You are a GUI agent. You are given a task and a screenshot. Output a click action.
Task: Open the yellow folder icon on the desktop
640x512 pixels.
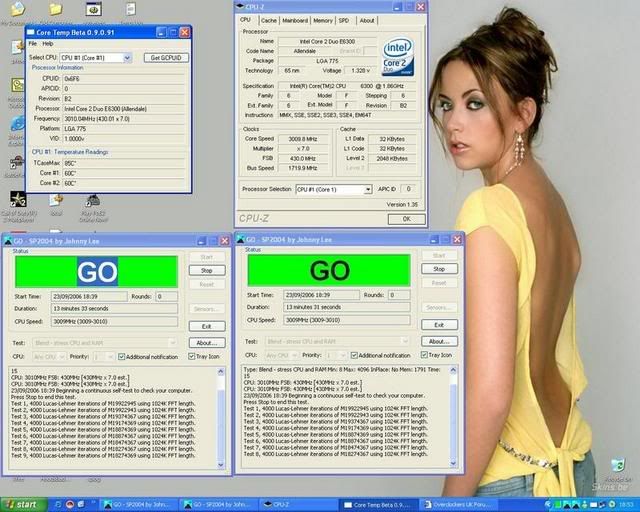click(56, 9)
